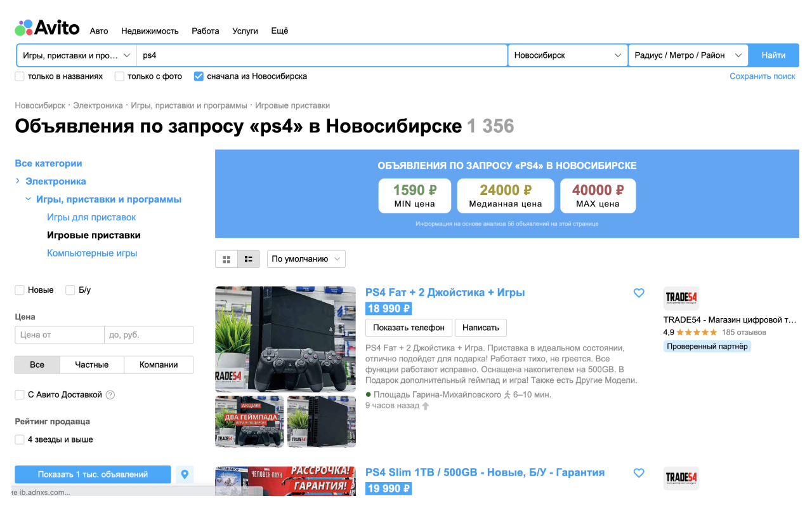Click the 'до, руб.' price field
Screen dimensions: 812x508
[x=149, y=335]
